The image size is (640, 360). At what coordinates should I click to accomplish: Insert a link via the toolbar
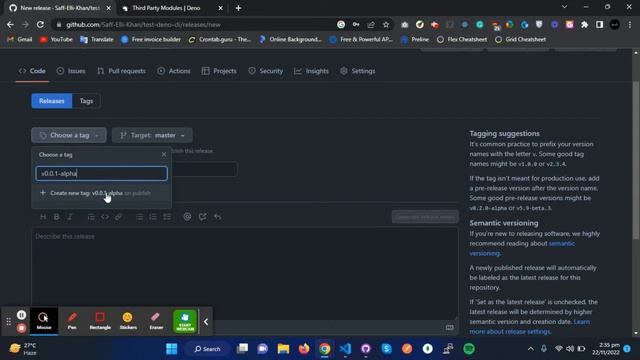pos(118,217)
